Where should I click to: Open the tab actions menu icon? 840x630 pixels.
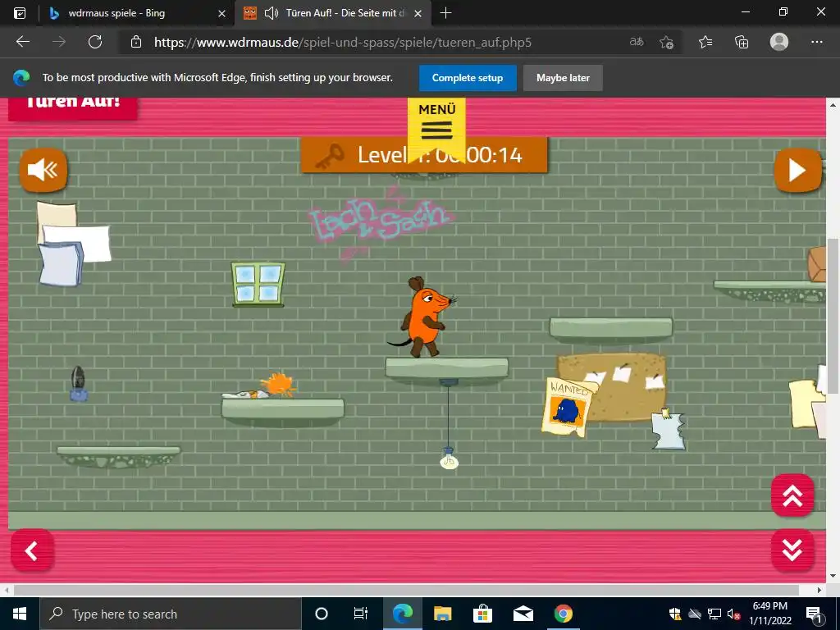click(20, 13)
